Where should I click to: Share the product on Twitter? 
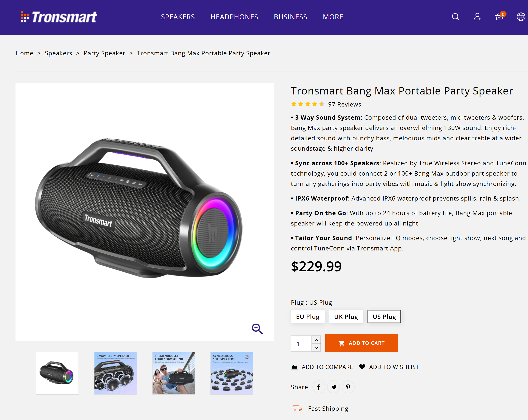click(x=333, y=387)
